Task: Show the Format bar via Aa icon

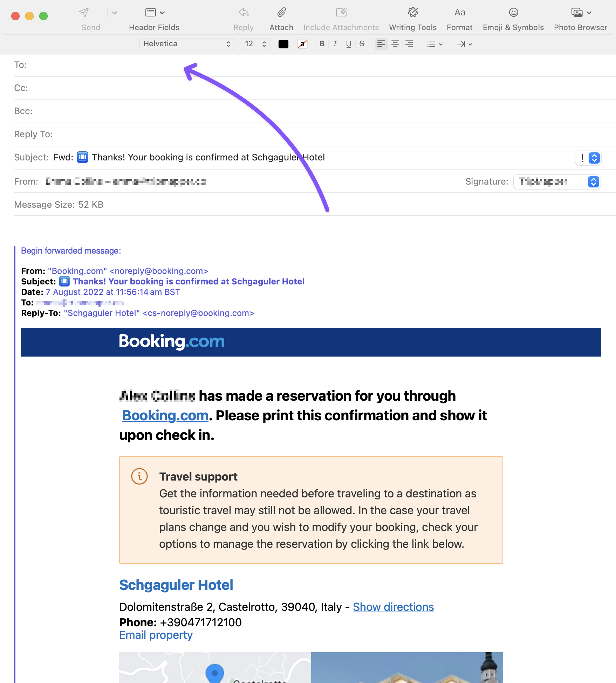Action: [460, 13]
